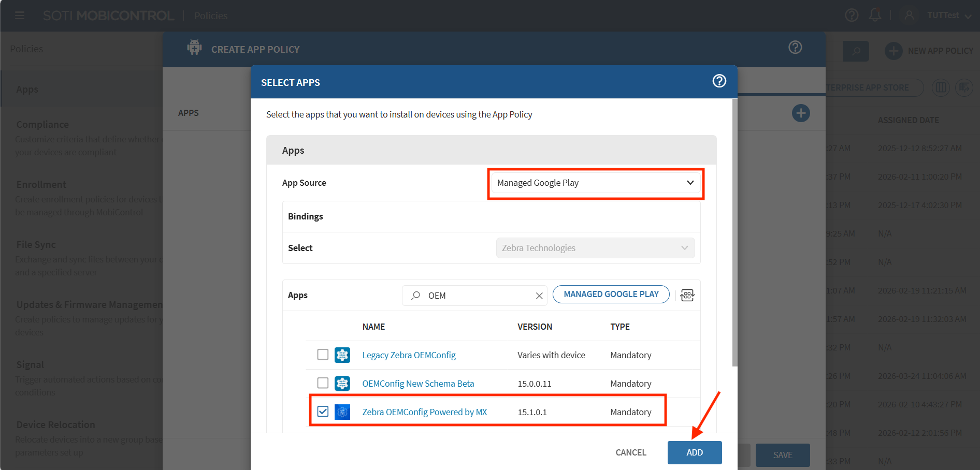Image resolution: width=980 pixels, height=470 pixels.
Task: Click the CANCEL button
Action: click(630, 452)
